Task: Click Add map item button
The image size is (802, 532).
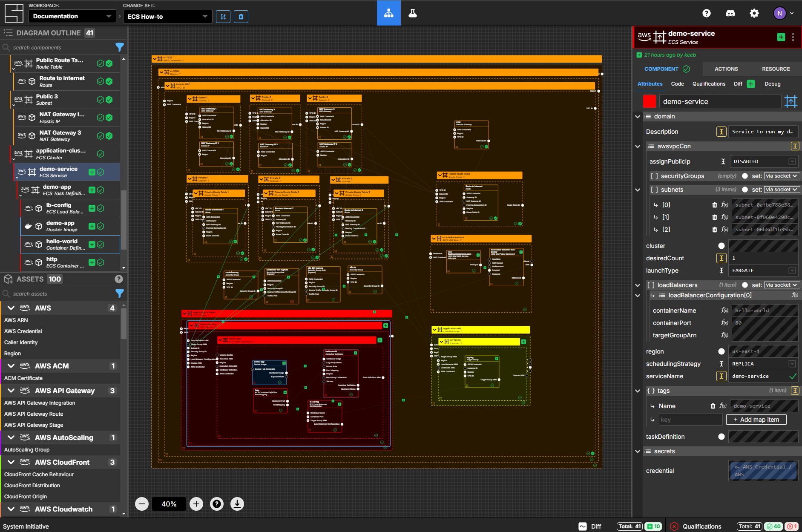Action: pyautogui.click(x=756, y=420)
